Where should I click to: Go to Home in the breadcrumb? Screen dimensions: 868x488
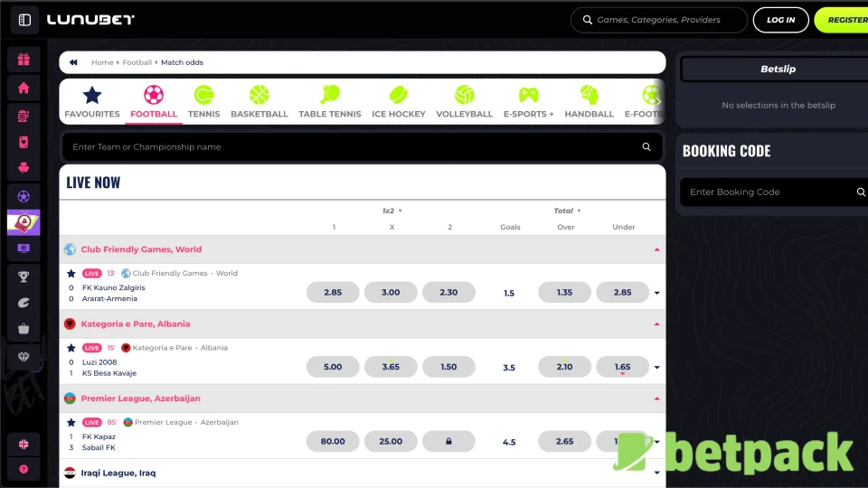102,62
